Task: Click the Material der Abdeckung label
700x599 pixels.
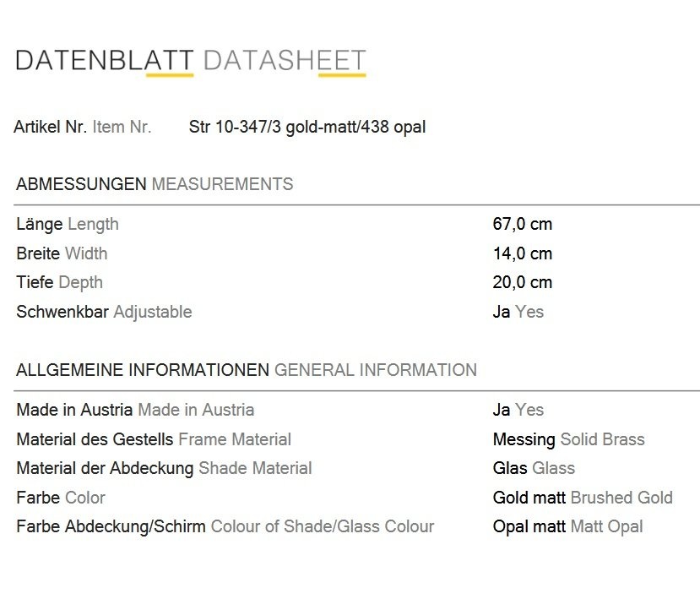Action: (105, 468)
